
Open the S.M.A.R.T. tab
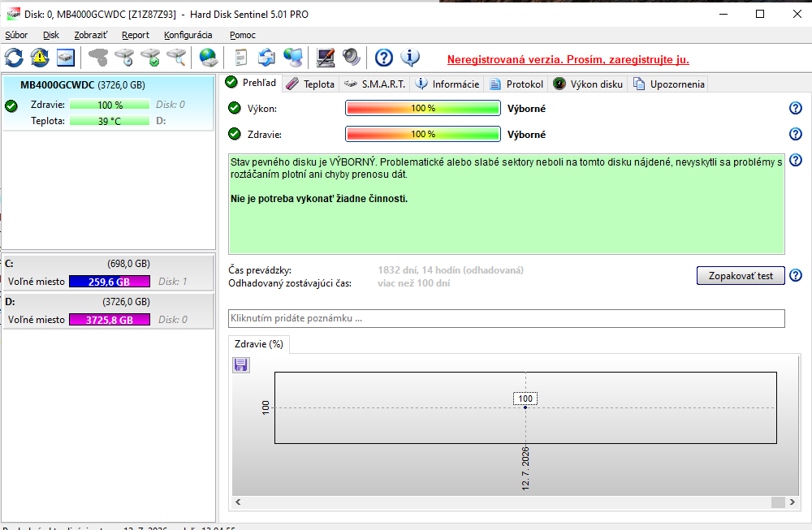[375, 84]
